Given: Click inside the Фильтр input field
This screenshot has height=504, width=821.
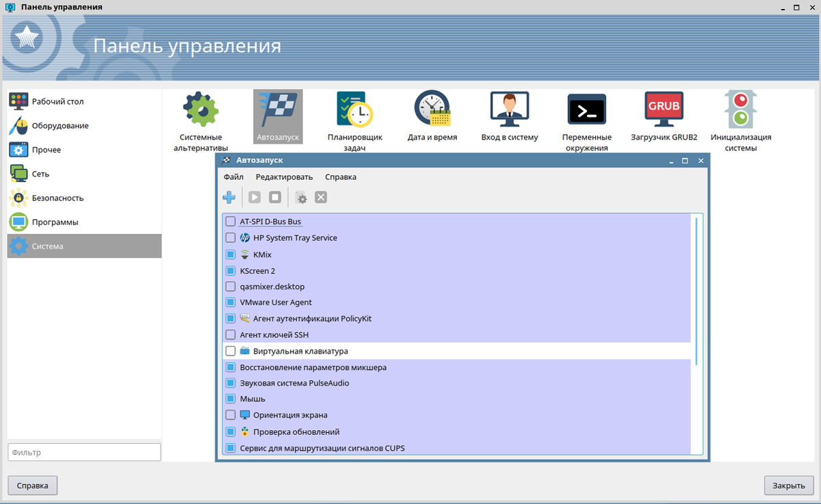Looking at the screenshot, I should point(83,451).
